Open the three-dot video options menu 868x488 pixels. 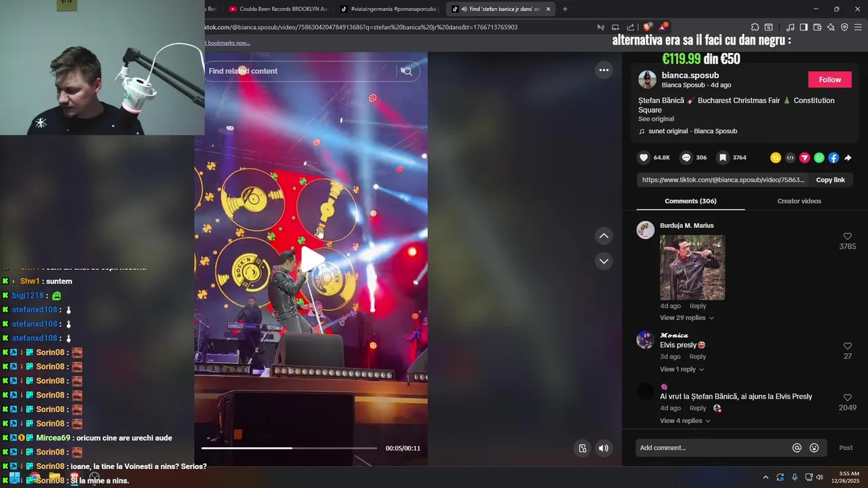pos(604,70)
